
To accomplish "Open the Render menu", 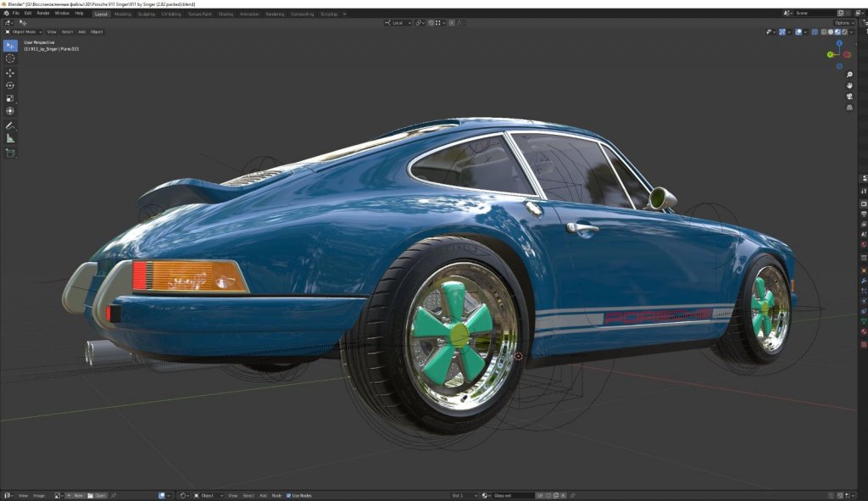I will tap(43, 14).
